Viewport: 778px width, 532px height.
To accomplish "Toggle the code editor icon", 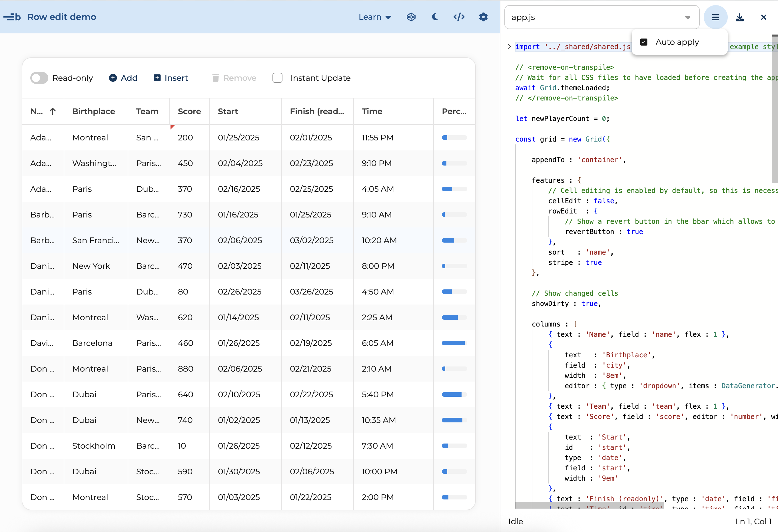I will point(459,17).
